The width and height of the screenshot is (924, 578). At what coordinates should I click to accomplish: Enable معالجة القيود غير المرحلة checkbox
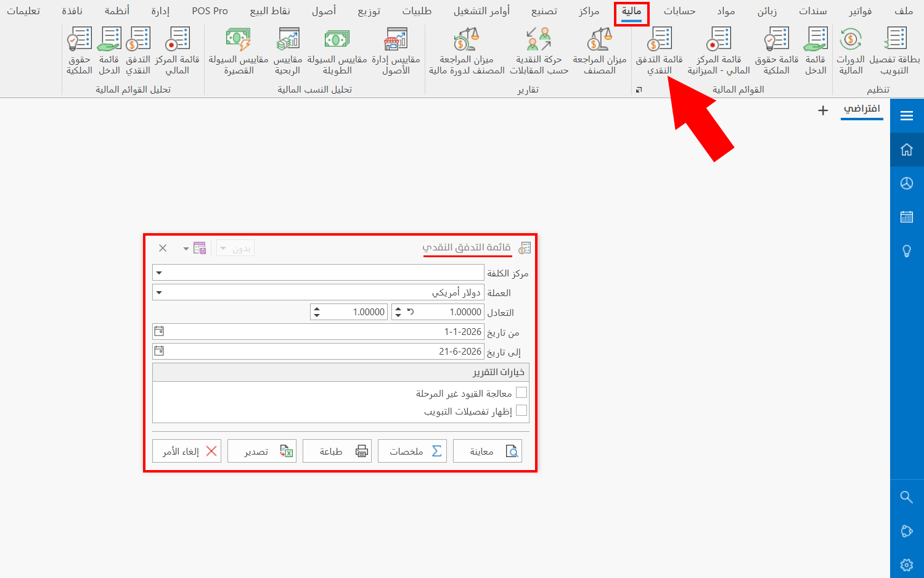tap(521, 393)
